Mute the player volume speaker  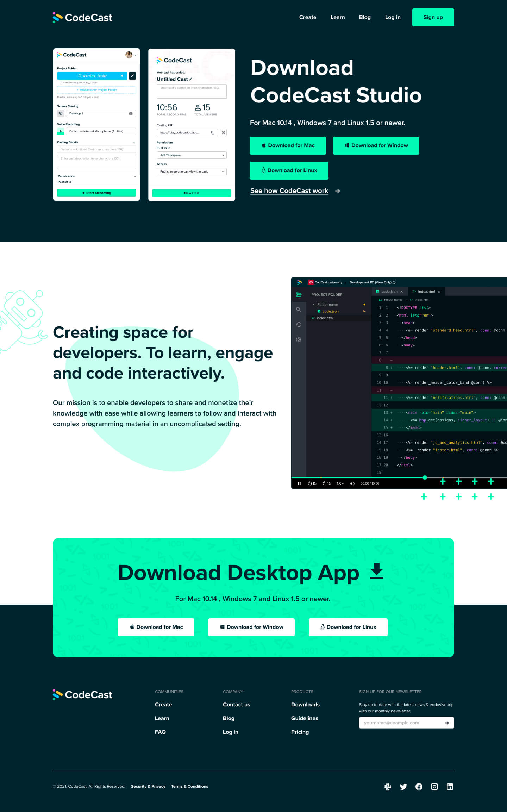[x=352, y=483]
